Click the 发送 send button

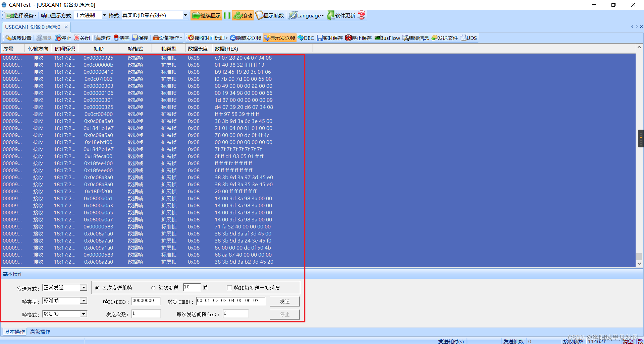285,301
